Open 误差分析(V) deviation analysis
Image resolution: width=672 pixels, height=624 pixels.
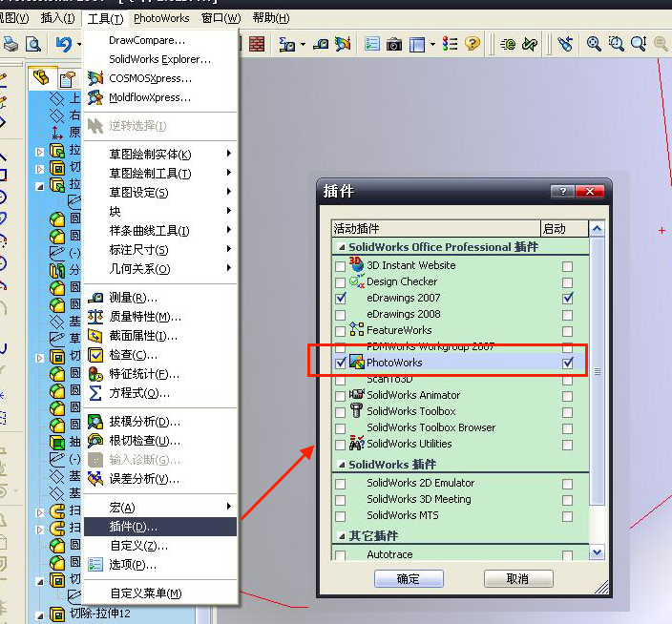tap(144, 479)
